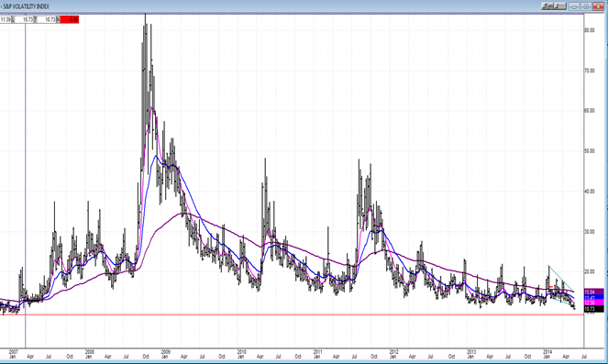Viewport: 608px width, 364px height.
Task: Click the first chart-mode icon in the title bar
Action: (x=547, y=6)
